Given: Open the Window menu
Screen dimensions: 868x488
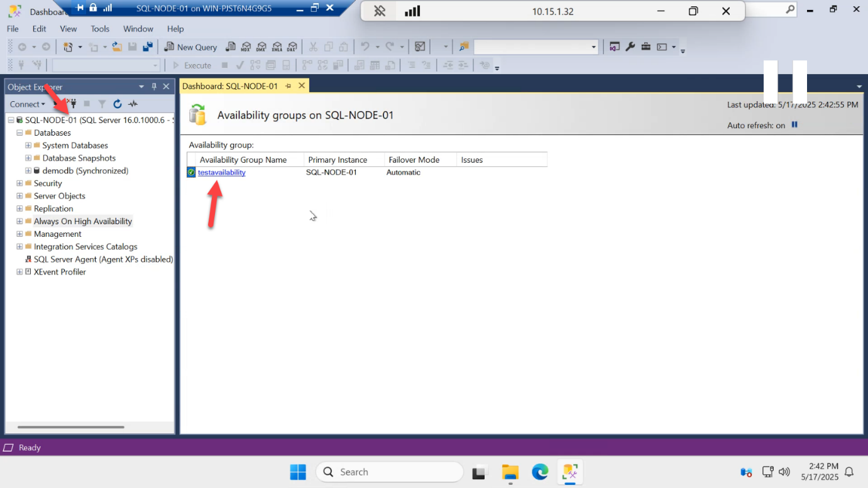Looking at the screenshot, I should 138,29.
